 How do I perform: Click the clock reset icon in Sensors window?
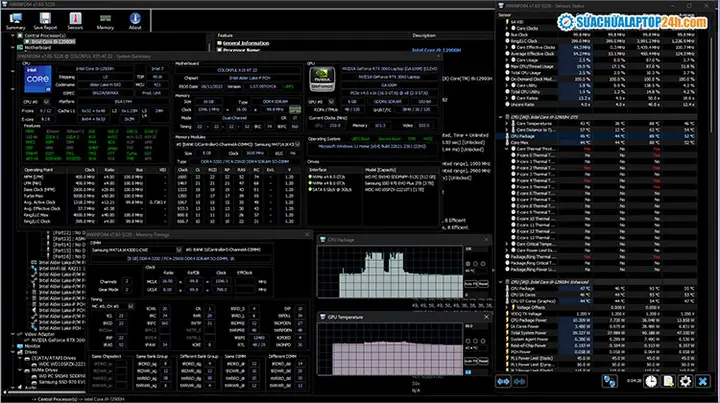(x=651, y=381)
